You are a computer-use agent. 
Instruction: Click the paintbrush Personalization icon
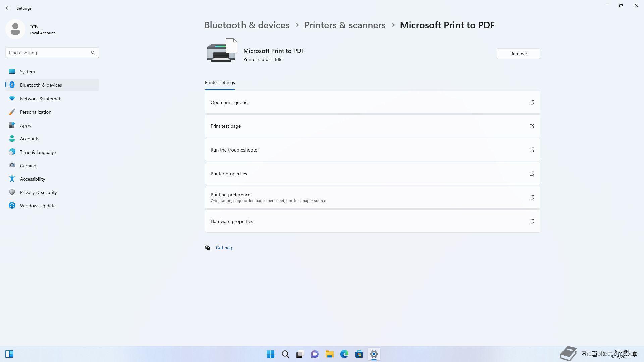[12, 112]
